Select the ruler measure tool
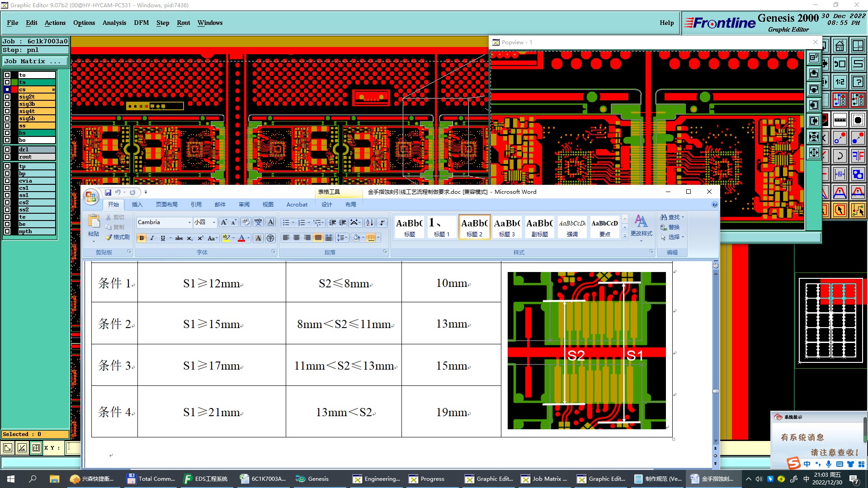Image resolution: width=868 pixels, height=488 pixels. tap(840, 120)
